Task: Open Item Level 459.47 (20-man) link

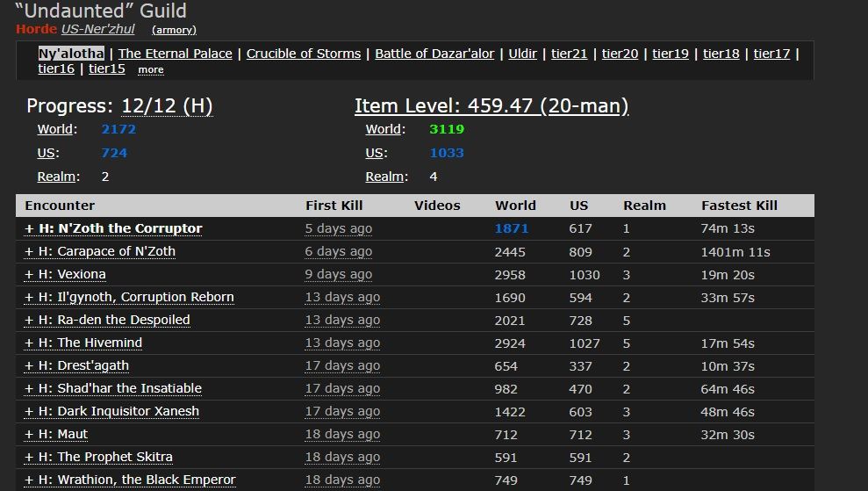Action: 491,106
